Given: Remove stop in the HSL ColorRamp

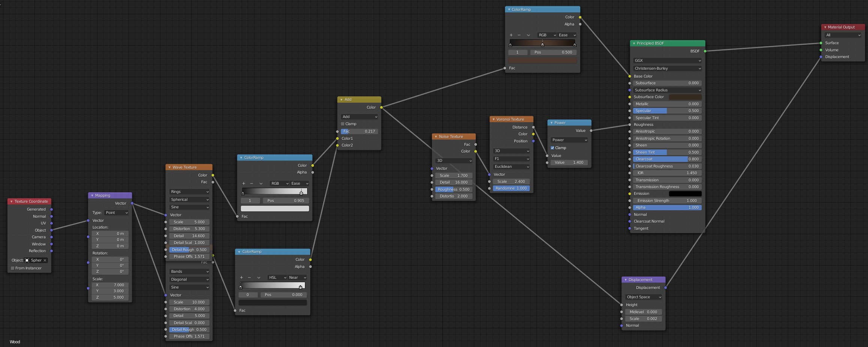Looking at the screenshot, I should pos(249,277).
